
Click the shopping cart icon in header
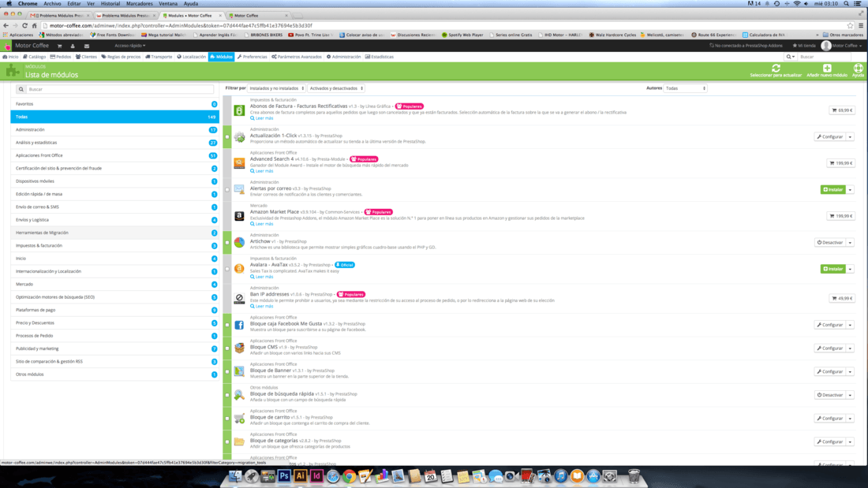59,46
